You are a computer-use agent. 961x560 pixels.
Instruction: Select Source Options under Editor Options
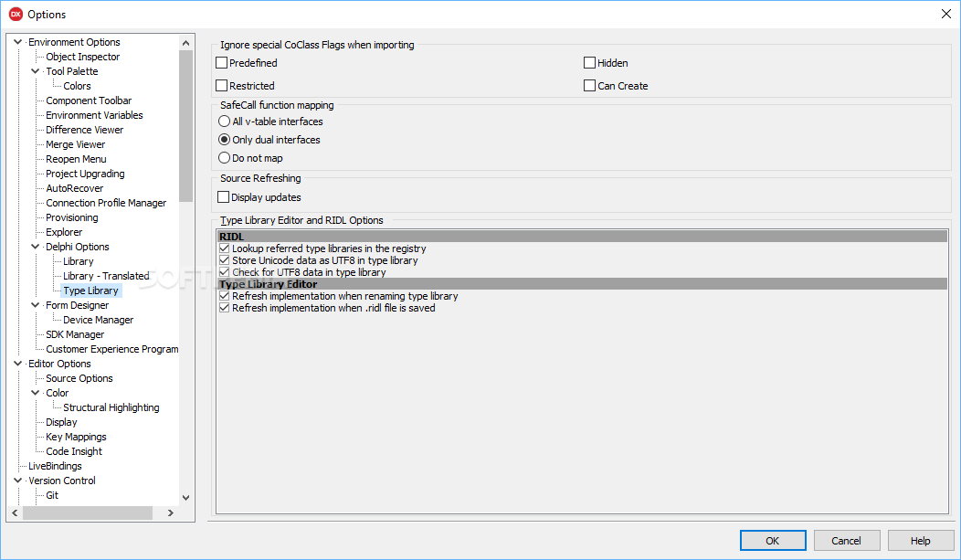pos(79,378)
